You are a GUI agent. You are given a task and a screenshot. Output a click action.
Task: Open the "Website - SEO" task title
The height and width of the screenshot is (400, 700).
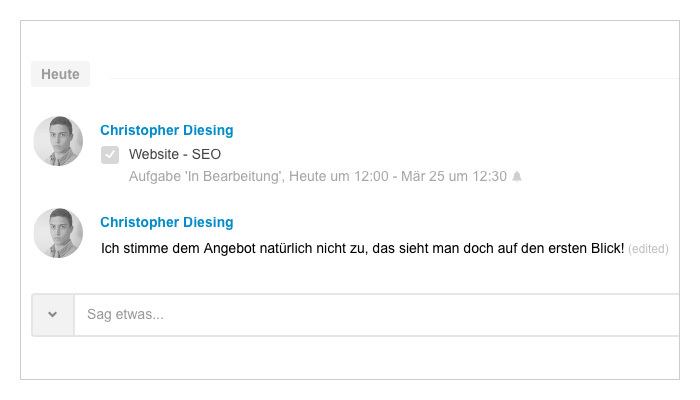tap(175, 154)
